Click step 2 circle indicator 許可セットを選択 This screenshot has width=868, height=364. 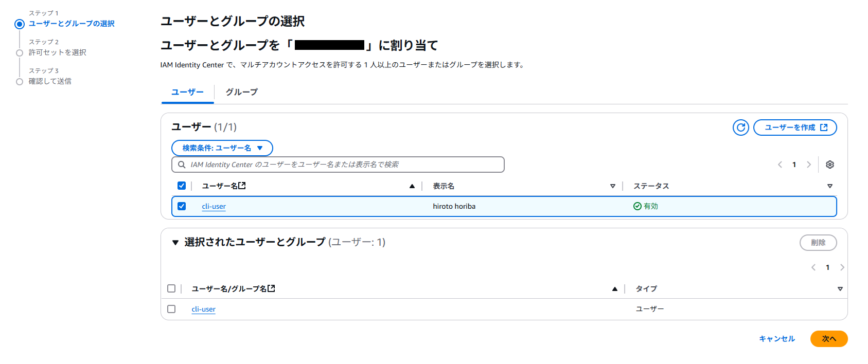point(20,52)
